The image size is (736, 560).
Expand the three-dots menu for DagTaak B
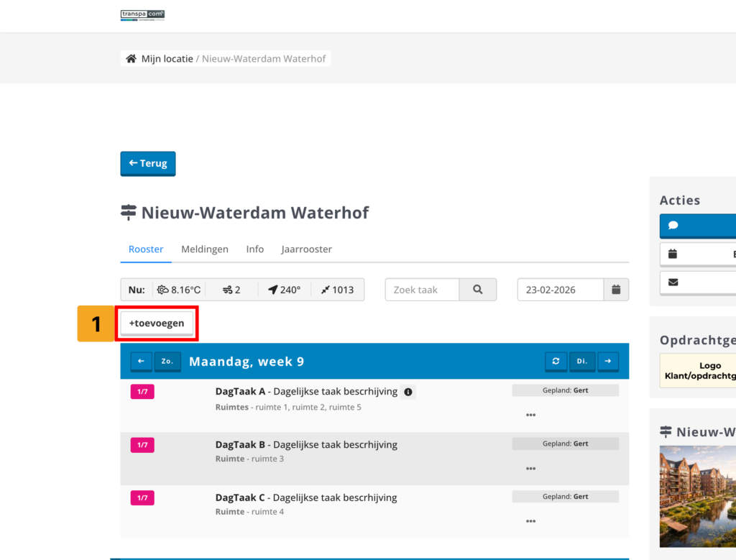pyautogui.click(x=530, y=469)
